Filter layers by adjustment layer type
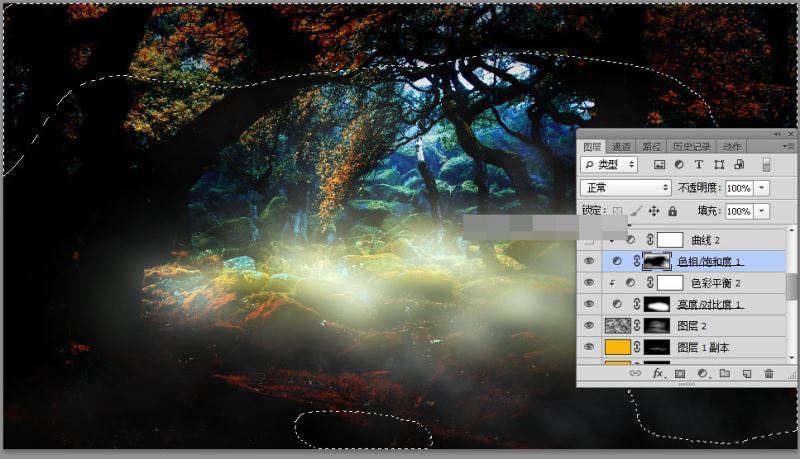The height and width of the screenshot is (459, 800). 679,164
